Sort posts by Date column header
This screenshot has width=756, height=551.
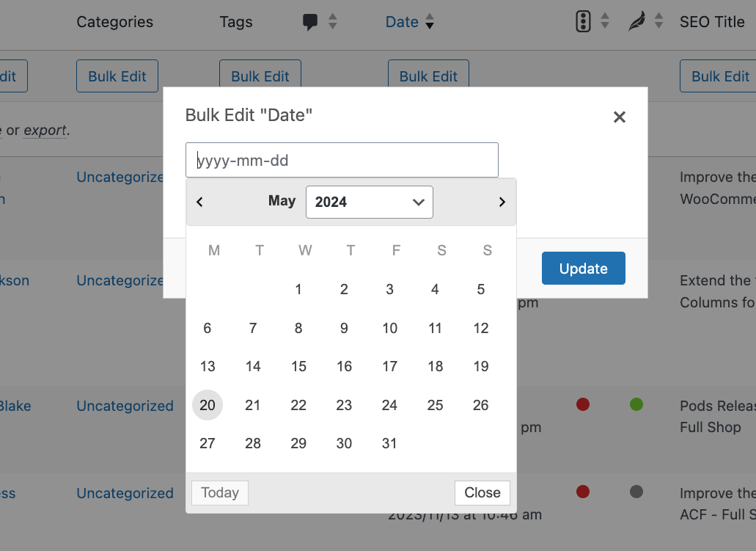coord(402,22)
